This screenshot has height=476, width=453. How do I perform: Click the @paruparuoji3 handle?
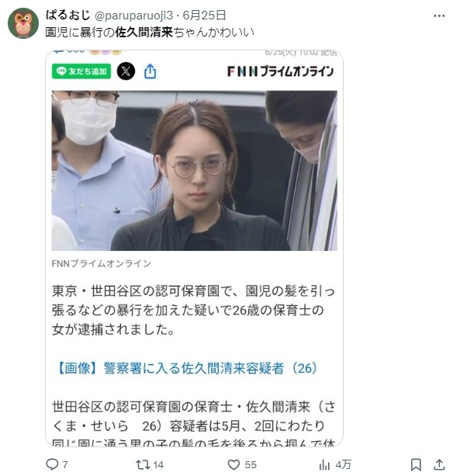pos(133,16)
